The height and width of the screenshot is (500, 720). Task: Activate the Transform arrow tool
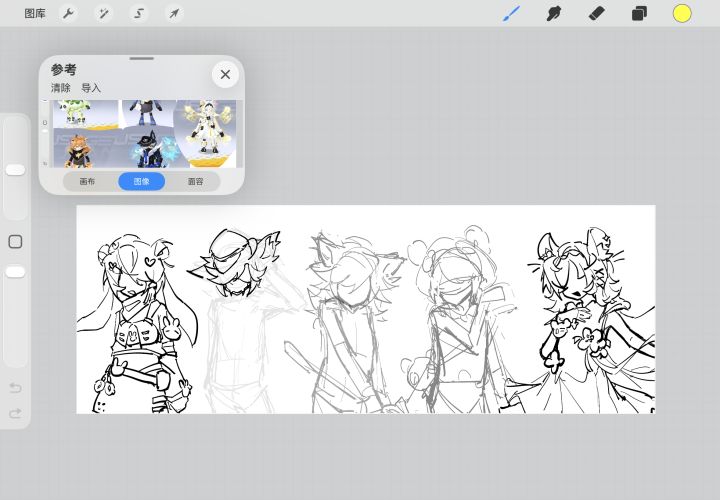tap(174, 13)
